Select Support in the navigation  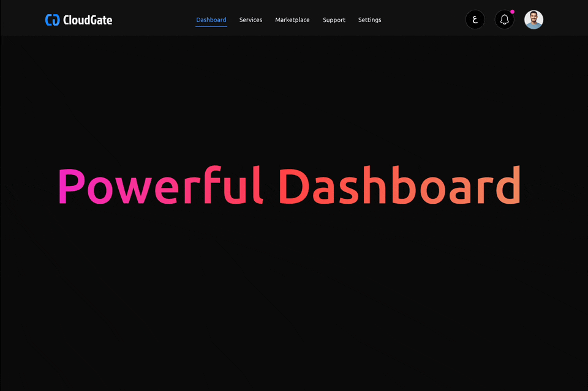pos(334,20)
